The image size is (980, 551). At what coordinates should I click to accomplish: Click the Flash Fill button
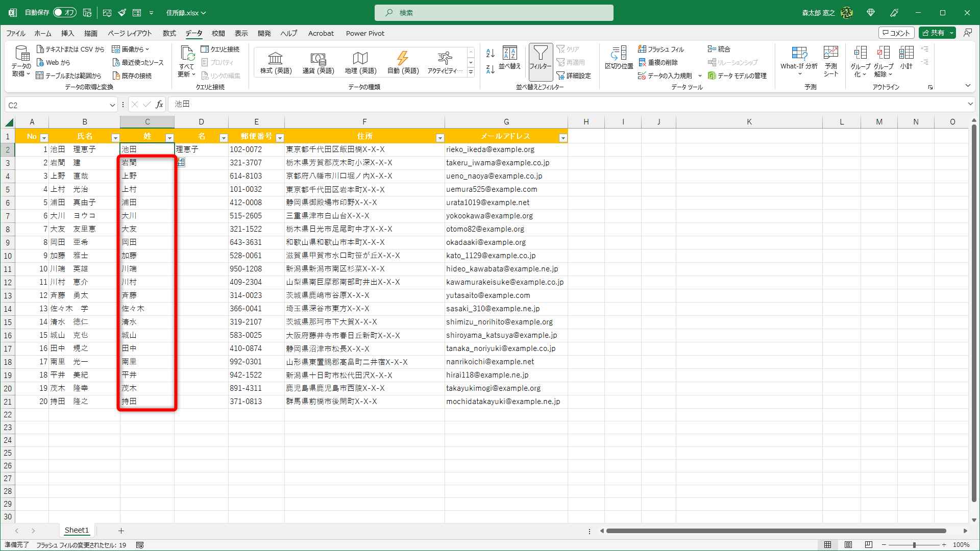(661, 49)
